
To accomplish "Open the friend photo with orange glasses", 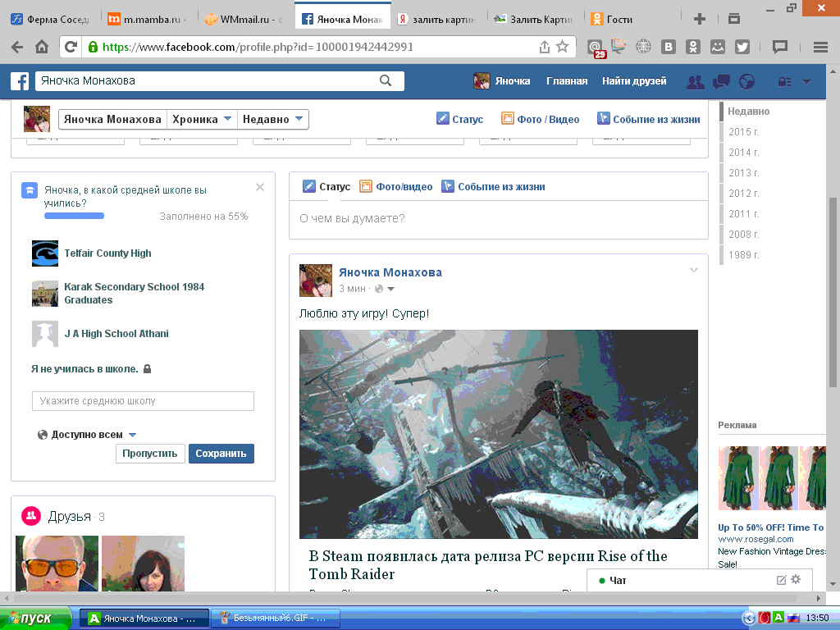I will (x=57, y=563).
